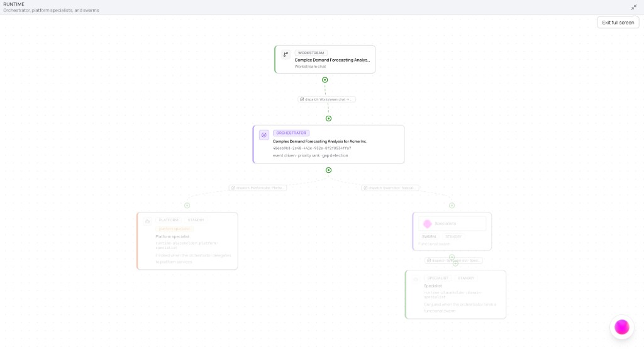This screenshot has height=349, width=644.
Task: Open the magenta assistant orb button
Action: [622, 327]
